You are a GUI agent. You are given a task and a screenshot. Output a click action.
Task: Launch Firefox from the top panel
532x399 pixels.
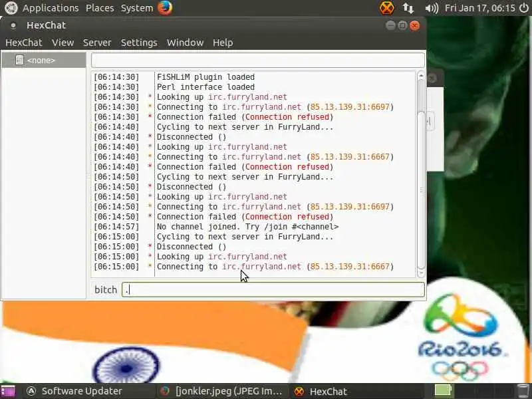(x=165, y=8)
